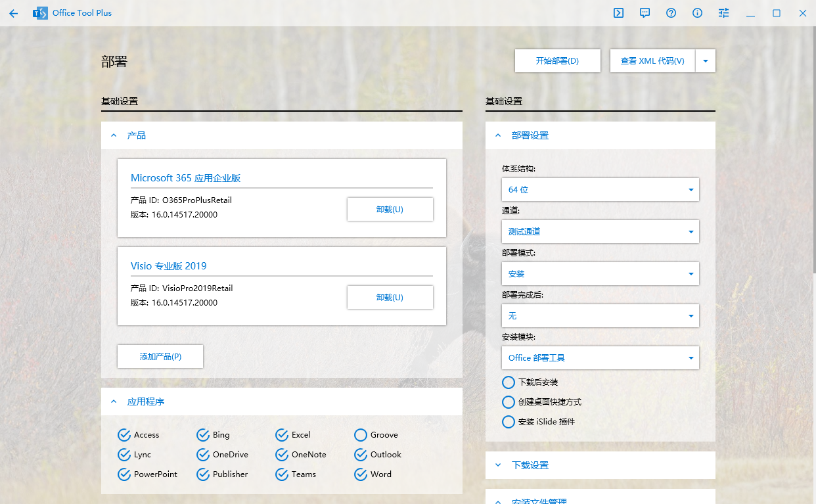Uninstall Visio 专业版 2019
The height and width of the screenshot is (504, 816).
click(390, 297)
